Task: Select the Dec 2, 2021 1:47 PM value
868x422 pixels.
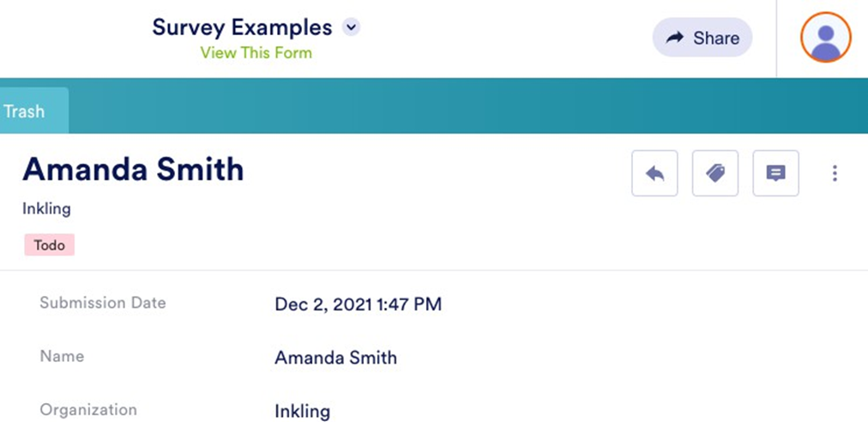Action: (x=358, y=304)
